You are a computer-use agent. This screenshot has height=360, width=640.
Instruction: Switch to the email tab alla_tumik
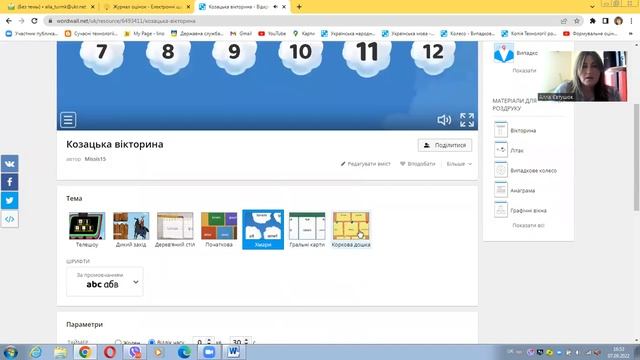point(51,7)
